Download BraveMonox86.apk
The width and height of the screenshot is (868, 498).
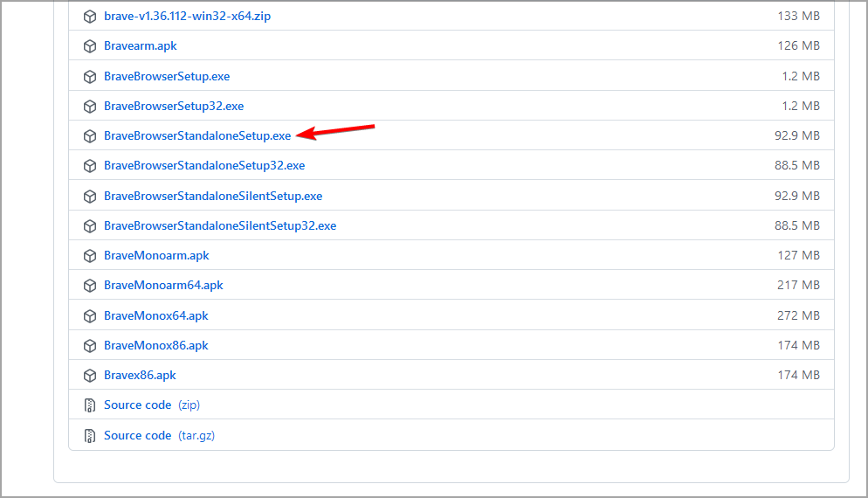(x=156, y=346)
